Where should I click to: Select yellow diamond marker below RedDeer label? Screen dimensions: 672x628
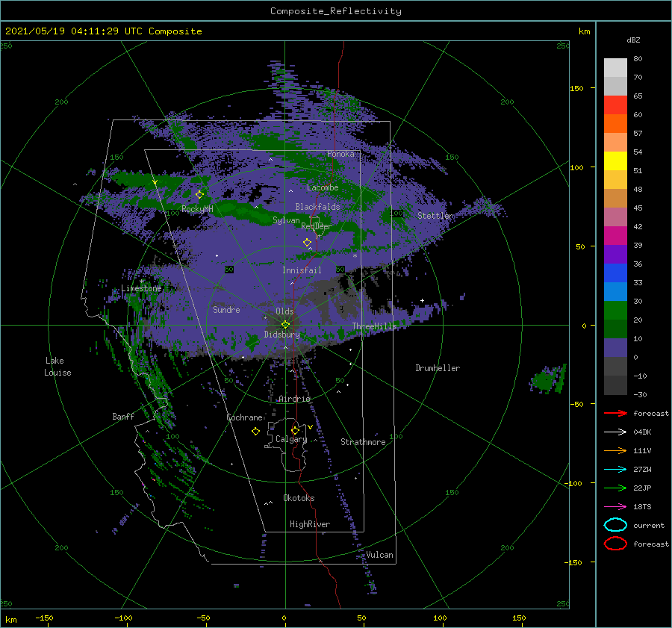[x=307, y=243]
